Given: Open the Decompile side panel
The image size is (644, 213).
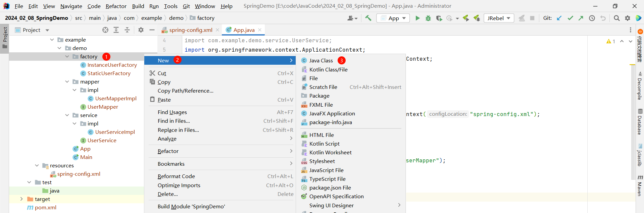Looking at the screenshot, I should pos(640,86).
